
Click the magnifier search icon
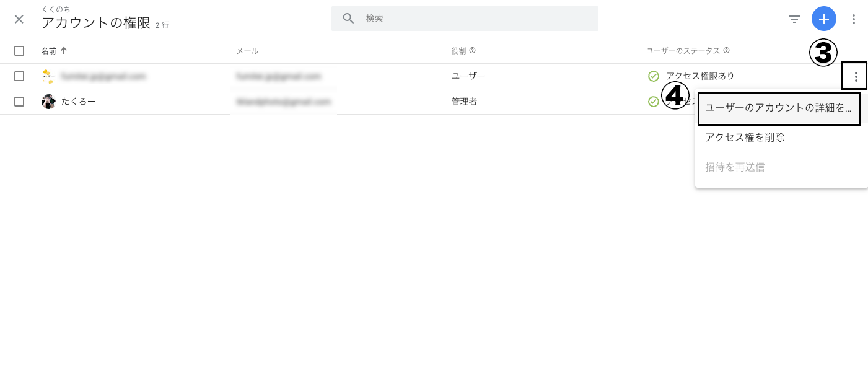tap(348, 19)
